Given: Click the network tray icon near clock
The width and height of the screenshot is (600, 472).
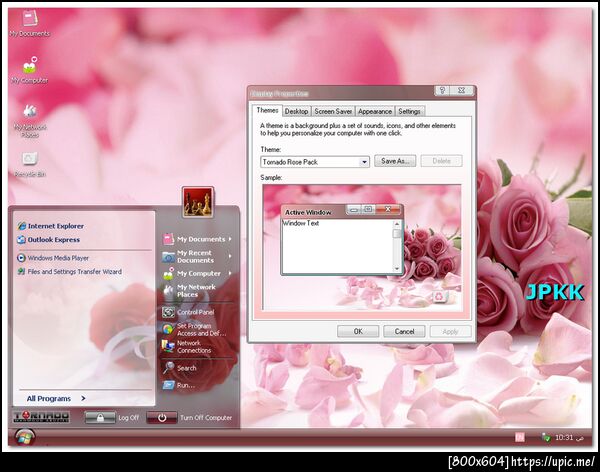Looking at the screenshot, I should (x=546, y=437).
